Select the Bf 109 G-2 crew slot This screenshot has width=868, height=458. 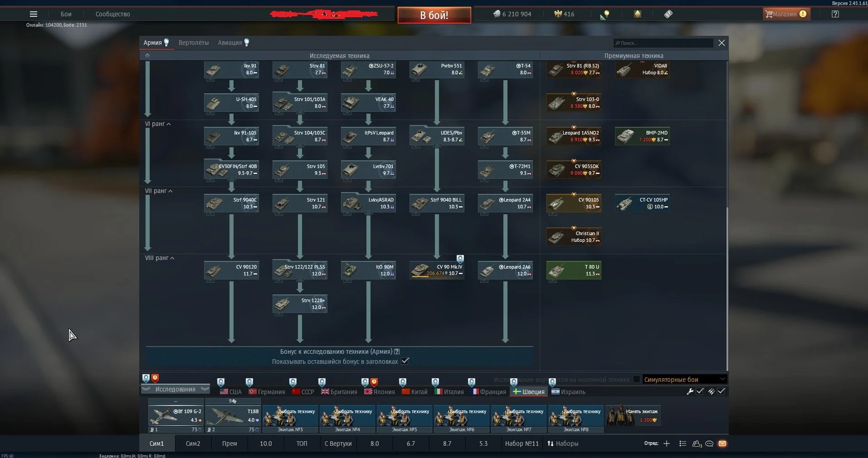[176, 415]
